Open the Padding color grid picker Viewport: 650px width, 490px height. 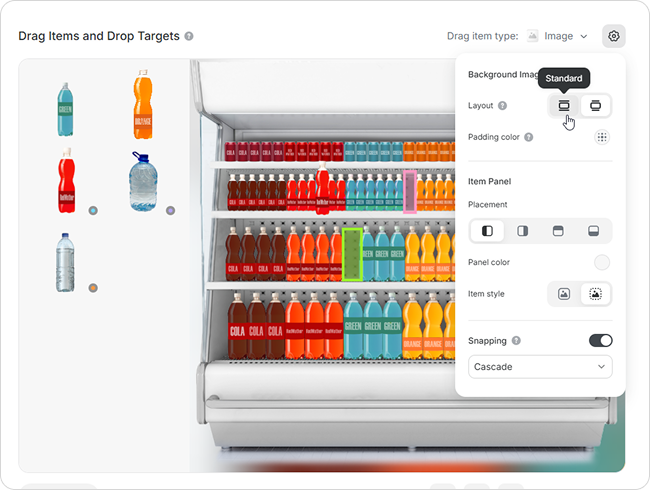602,137
